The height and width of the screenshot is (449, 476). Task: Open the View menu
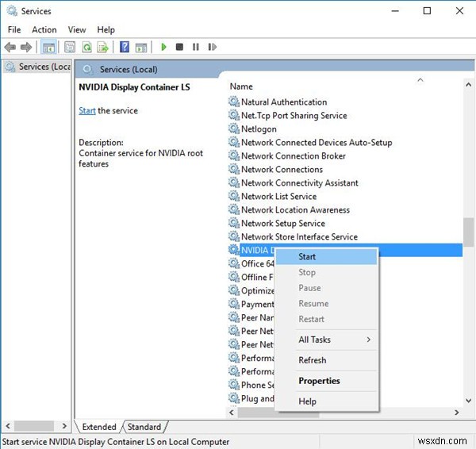(77, 30)
